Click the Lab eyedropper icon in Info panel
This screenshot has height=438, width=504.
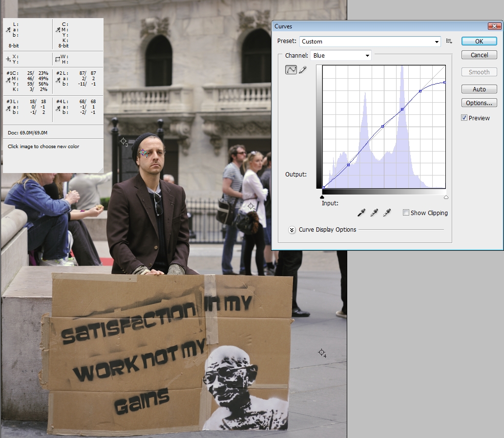point(8,30)
